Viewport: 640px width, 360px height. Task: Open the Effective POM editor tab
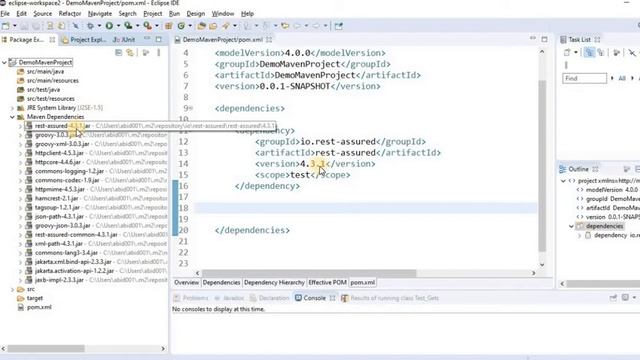point(327,282)
